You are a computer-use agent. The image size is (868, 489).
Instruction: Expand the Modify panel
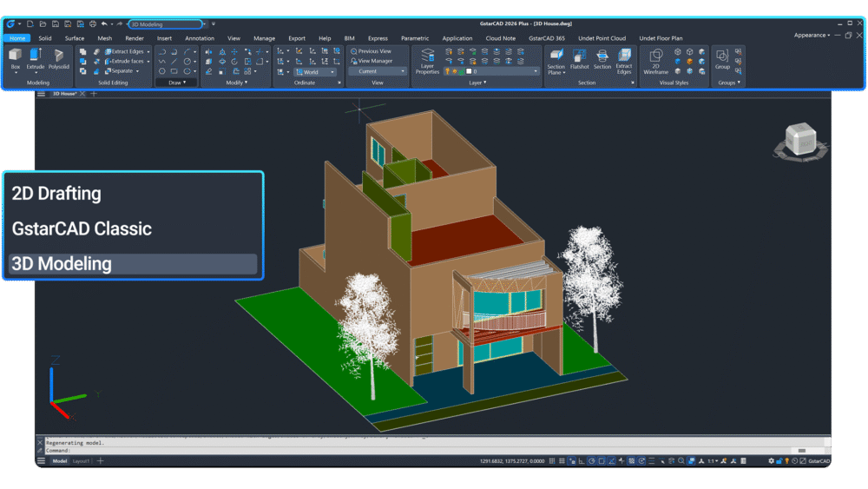pyautogui.click(x=236, y=83)
